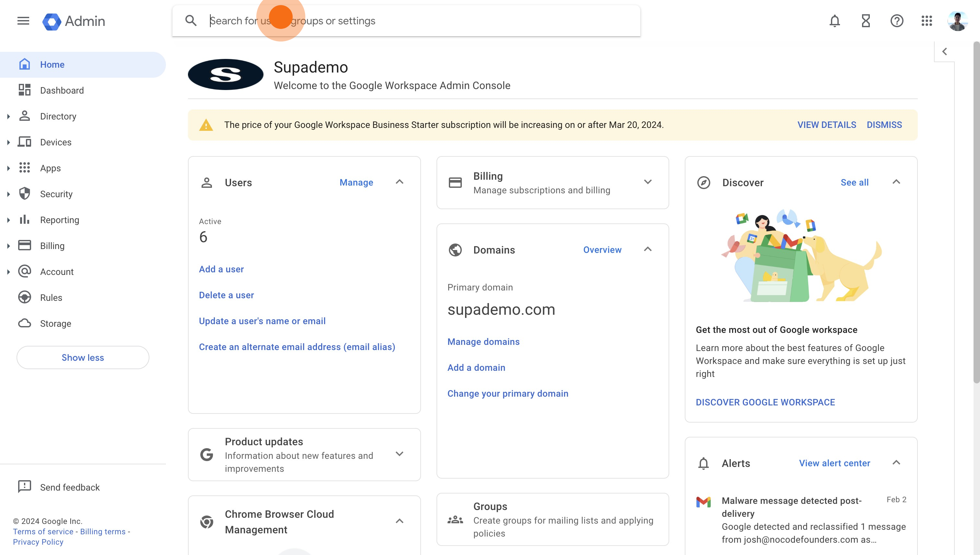Click the Show less button
Image resolution: width=980 pixels, height=555 pixels.
tap(83, 357)
